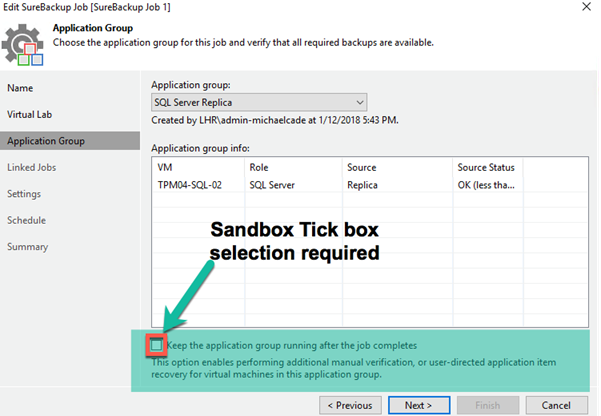The width and height of the screenshot is (601, 416).
Task: Click the OK (less tha... status cell
Action: pos(486,185)
